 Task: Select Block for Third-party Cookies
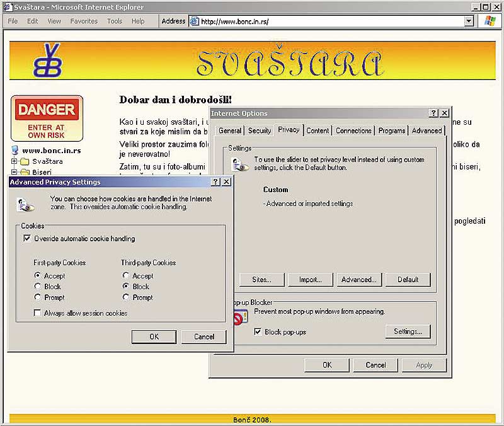coord(126,286)
